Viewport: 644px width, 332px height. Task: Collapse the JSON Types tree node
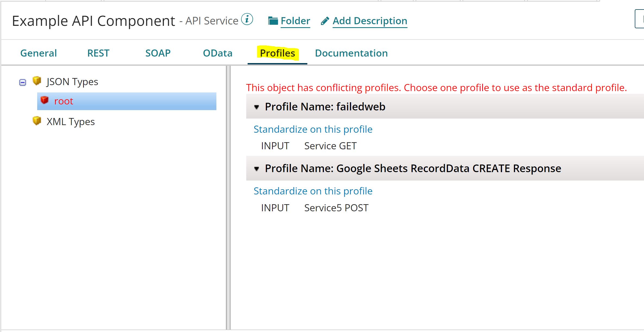23,82
